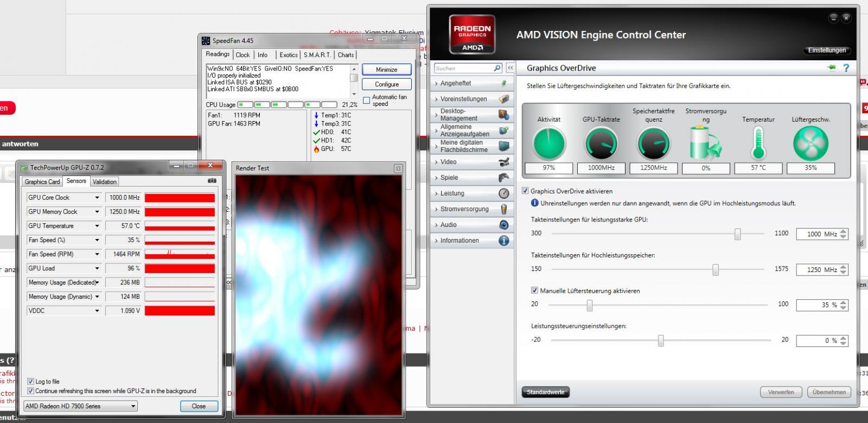Open SpeedFan Charts tab
The width and height of the screenshot is (868, 423).
346,55
